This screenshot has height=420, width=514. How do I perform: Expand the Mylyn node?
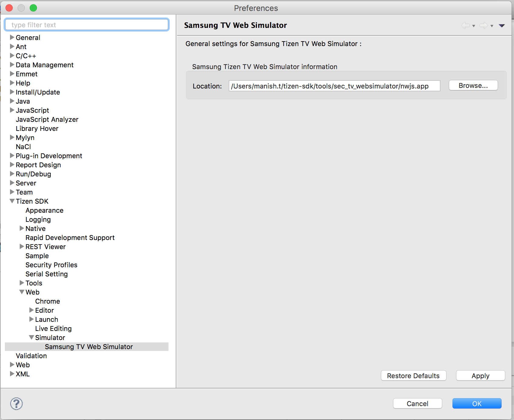[12, 137]
